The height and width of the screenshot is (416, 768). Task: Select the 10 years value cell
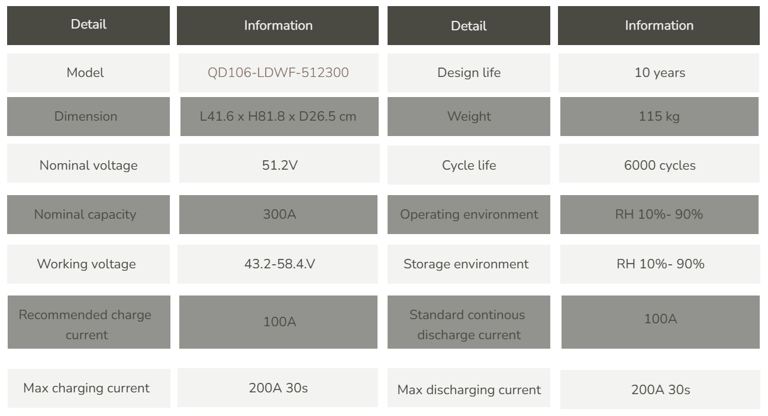tap(659, 73)
